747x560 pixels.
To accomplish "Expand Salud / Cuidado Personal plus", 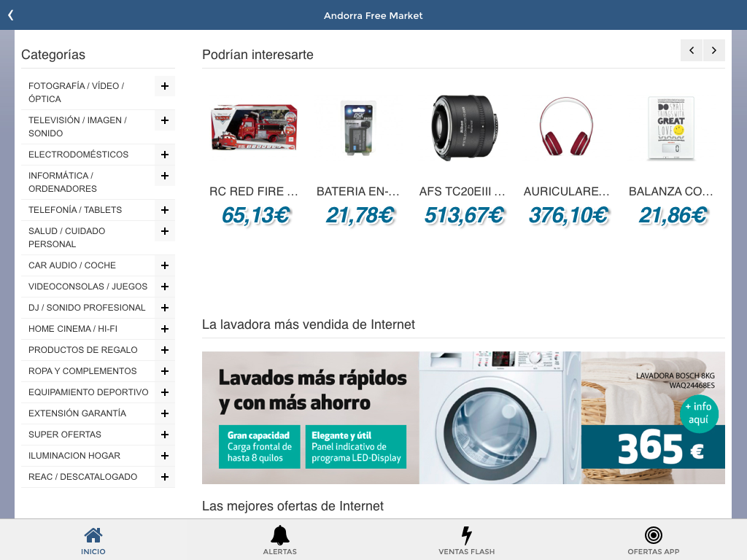I will pos(165,231).
